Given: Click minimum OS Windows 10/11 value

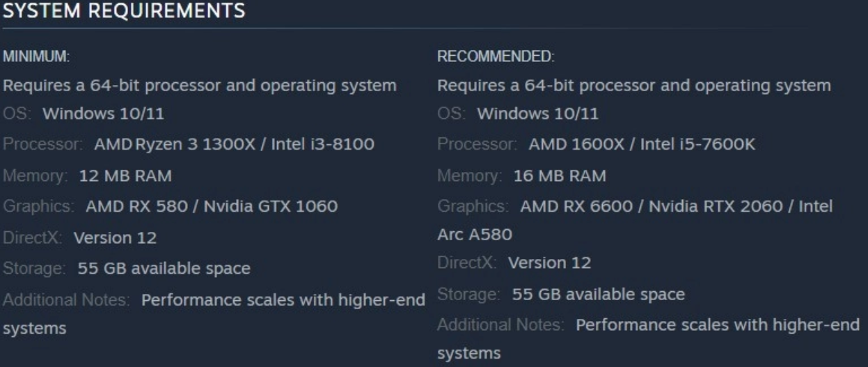Looking at the screenshot, I should [x=103, y=114].
